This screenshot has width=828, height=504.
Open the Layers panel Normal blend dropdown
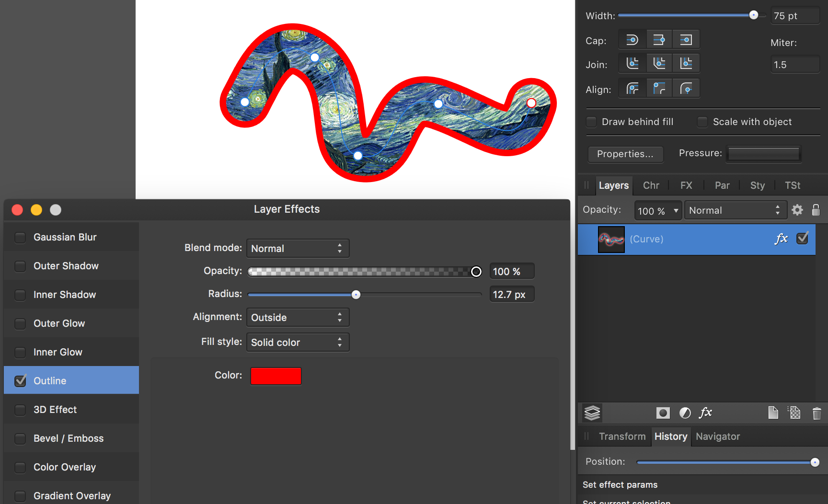coord(735,210)
